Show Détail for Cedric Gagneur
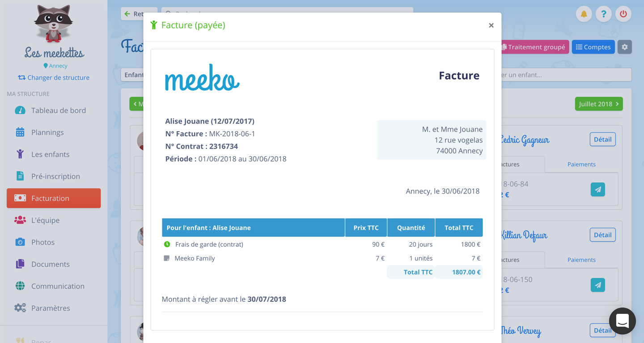 coord(602,139)
